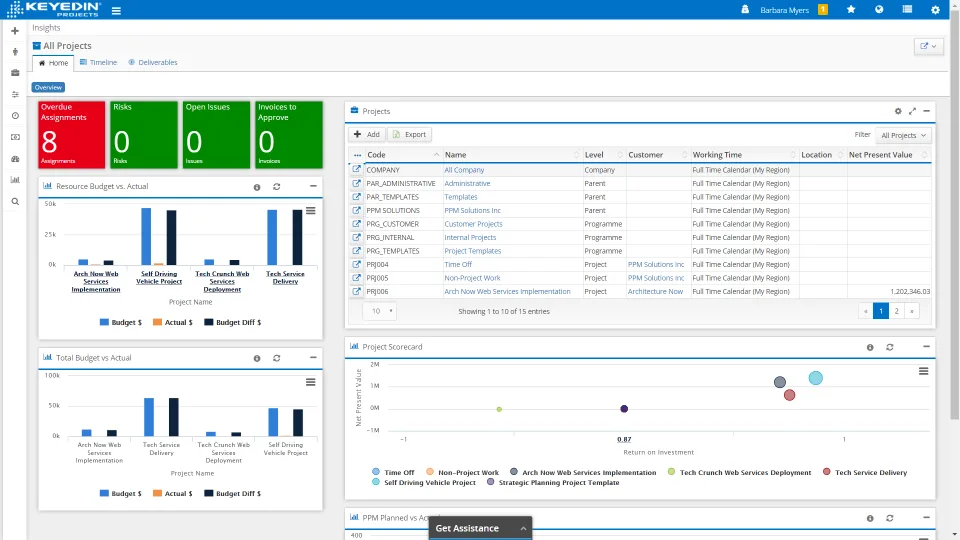Click the plus icon in left sidebar
The height and width of the screenshot is (540, 960).
point(15,31)
